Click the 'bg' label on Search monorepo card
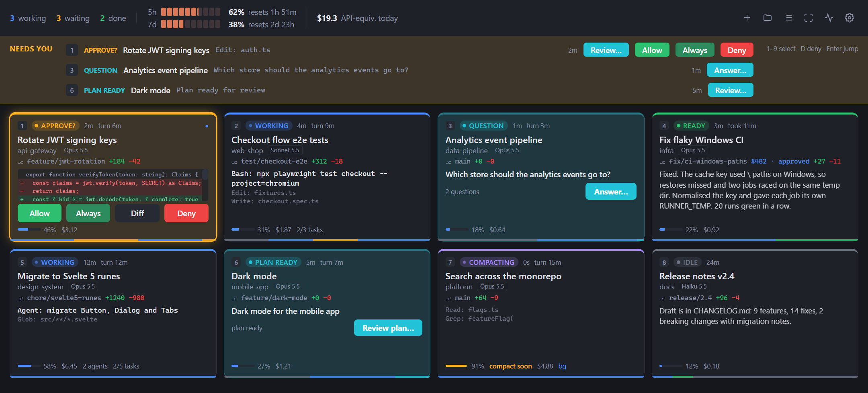The height and width of the screenshot is (393, 868). coord(562,366)
